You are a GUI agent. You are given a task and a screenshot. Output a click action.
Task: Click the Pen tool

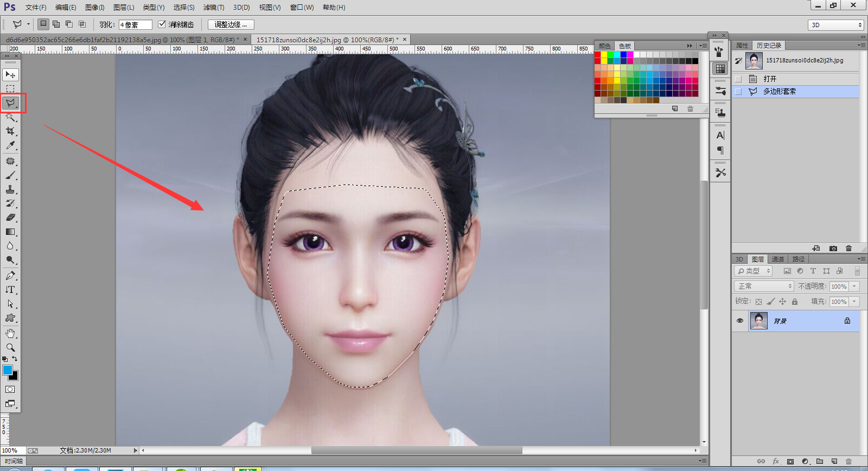(x=10, y=276)
